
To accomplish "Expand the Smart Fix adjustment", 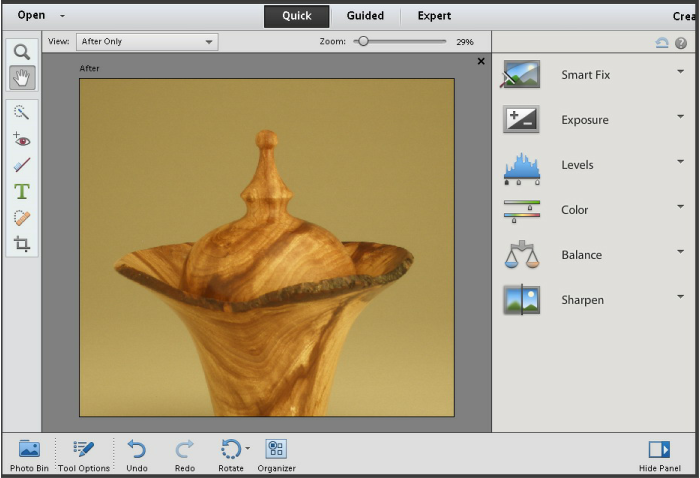I will [x=680, y=72].
